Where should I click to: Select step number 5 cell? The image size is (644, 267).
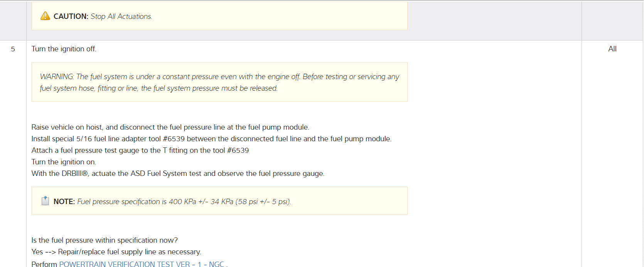coord(13,49)
